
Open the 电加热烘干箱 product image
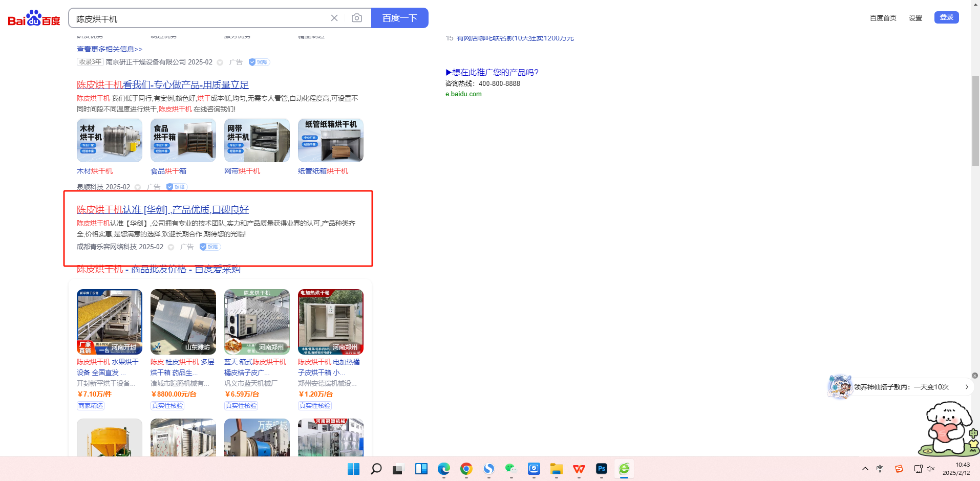(x=331, y=322)
